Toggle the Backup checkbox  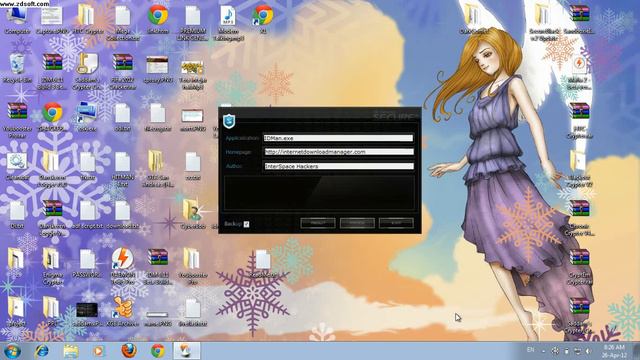(246, 224)
